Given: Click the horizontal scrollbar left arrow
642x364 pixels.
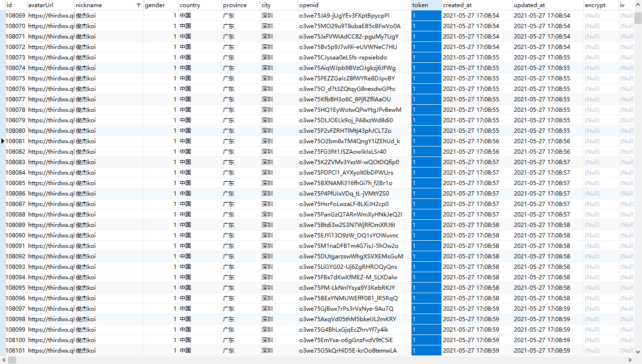Looking at the screenshot, I should (x=4, y=360).
